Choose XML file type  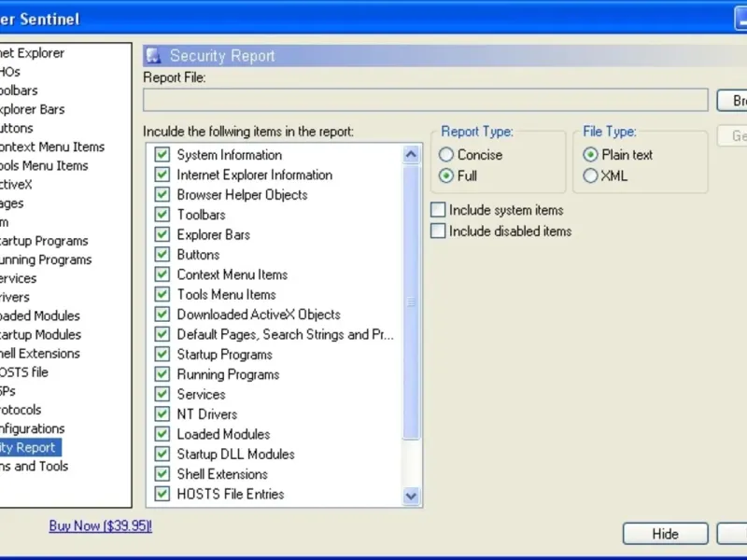(x=590, y=175)
